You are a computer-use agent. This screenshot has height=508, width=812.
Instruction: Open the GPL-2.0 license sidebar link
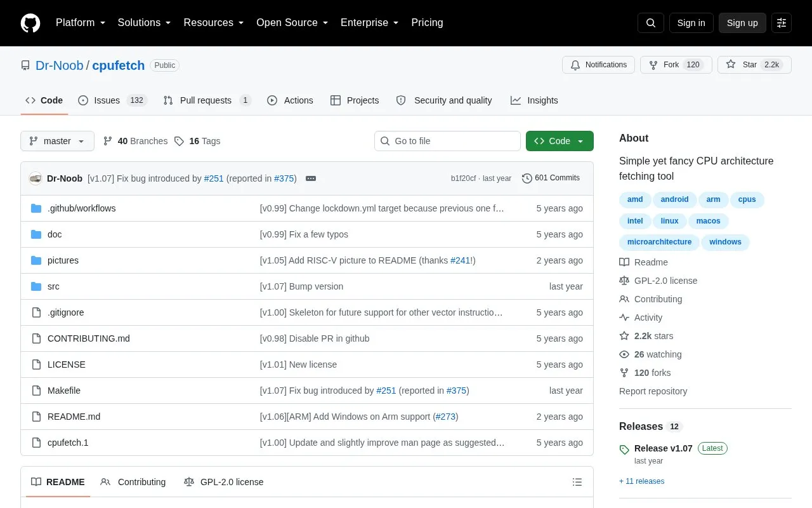coord(658,281)
